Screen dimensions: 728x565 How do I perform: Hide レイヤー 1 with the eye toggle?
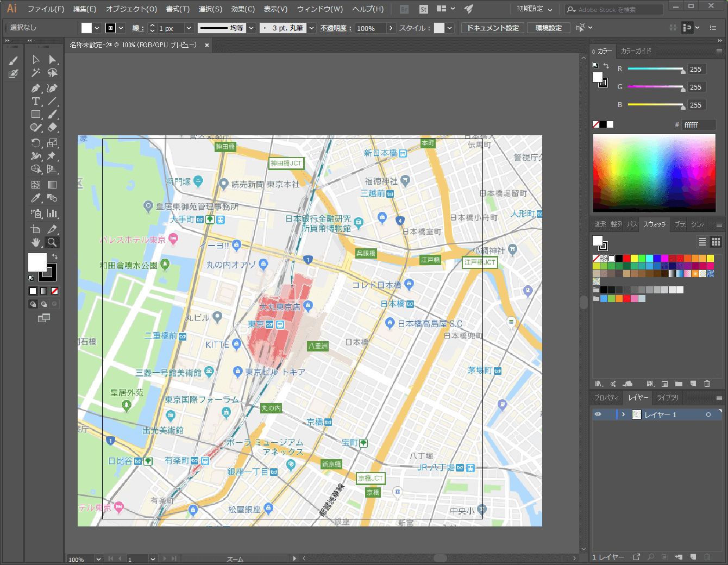point(597,414)
